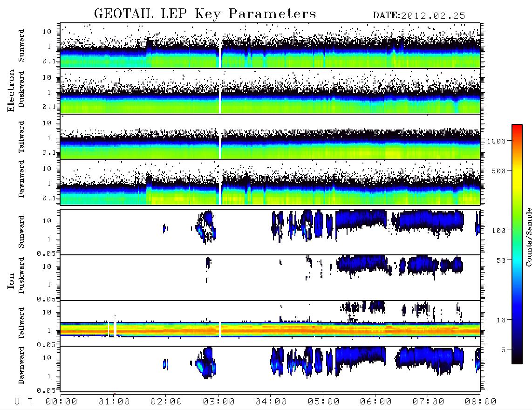Click the yellow band of the colorbar near 500
This screenshot has width=532, height=410.
tap(517, 171)
